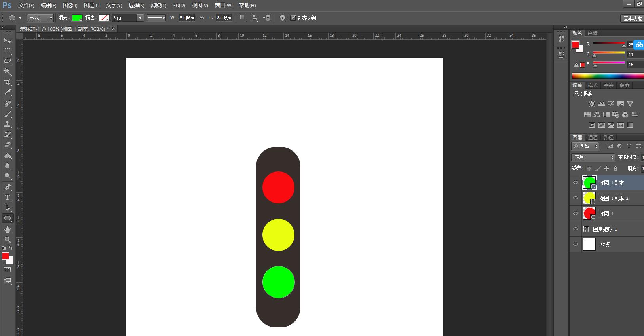Click the green fill color swatch
644x336 pixels.
point(77,18)
